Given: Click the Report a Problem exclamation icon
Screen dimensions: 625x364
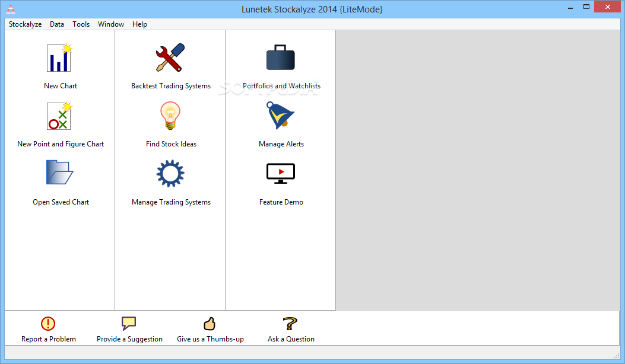Looking at the screenshot, I should pyautogui.click(x=48, y=323).
